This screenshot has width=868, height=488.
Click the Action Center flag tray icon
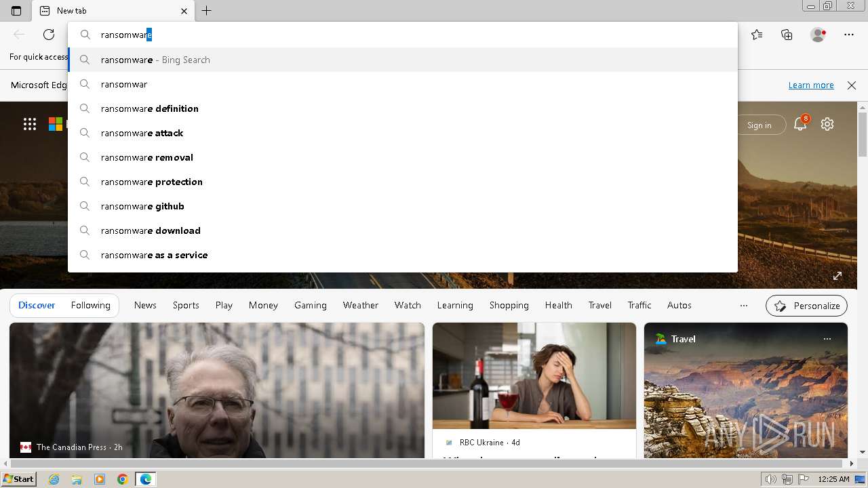pyautogui.click(x=804, y=479)
